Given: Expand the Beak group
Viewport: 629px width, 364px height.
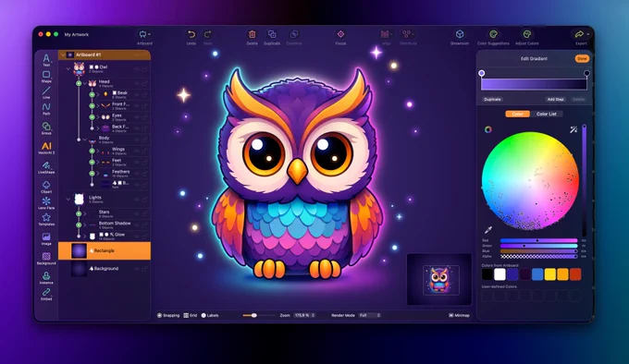Looking at the screenshot, I should [x=98, y=94].
